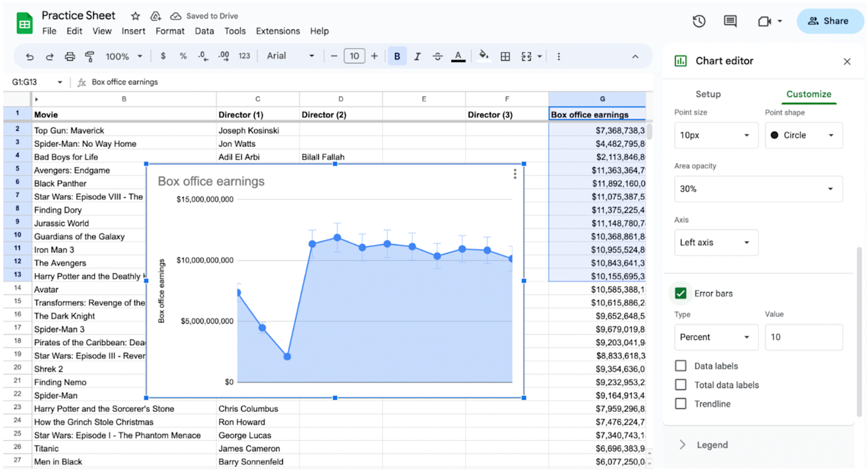Close the Chart editor panel
The height and width of the screenshot is (475, 868).
tap(847, 61)
